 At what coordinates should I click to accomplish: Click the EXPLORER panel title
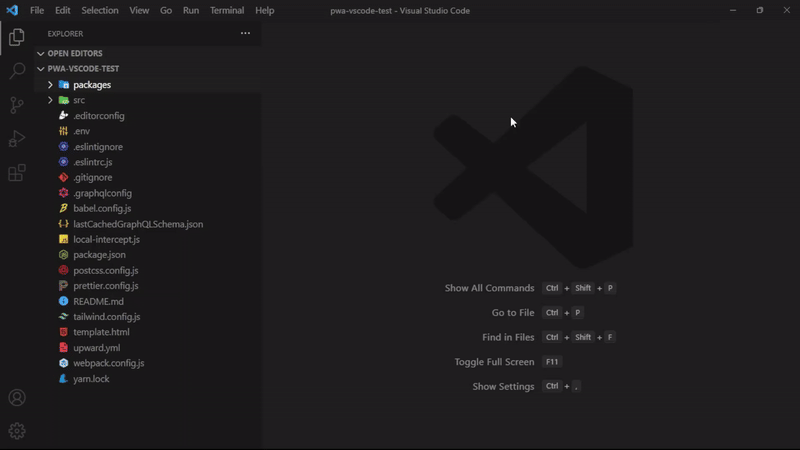[x=65, y=34]
